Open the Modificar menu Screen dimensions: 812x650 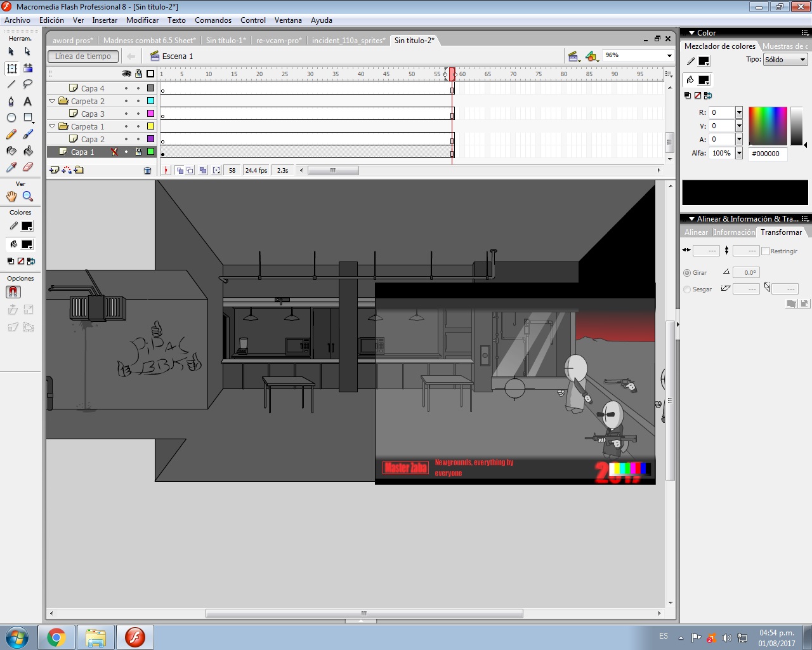(142, 20)
